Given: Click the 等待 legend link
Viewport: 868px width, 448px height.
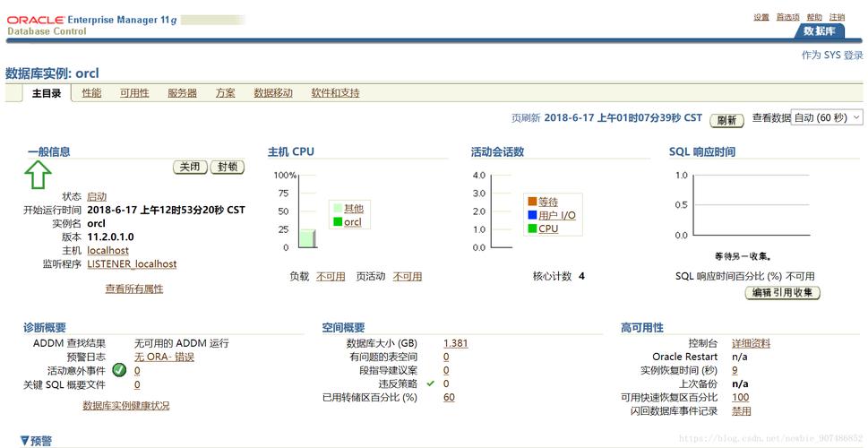Looking at the screenshot, I should [x=548, y=202].
